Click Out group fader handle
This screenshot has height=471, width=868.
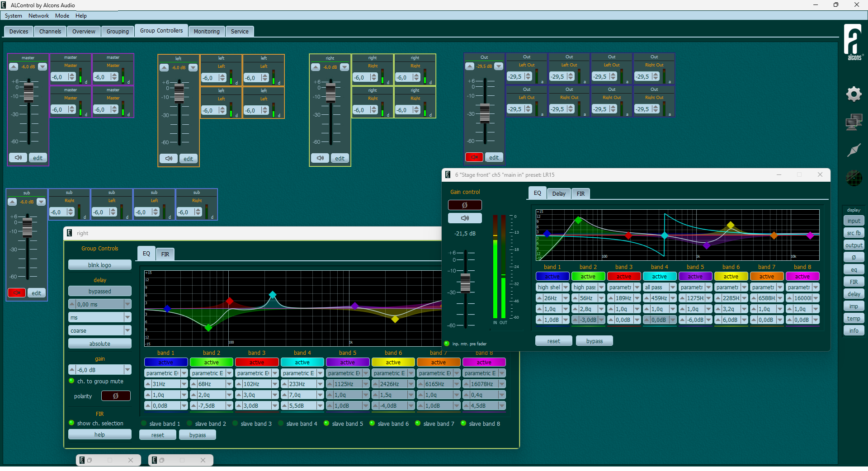(x=485, y=113)
